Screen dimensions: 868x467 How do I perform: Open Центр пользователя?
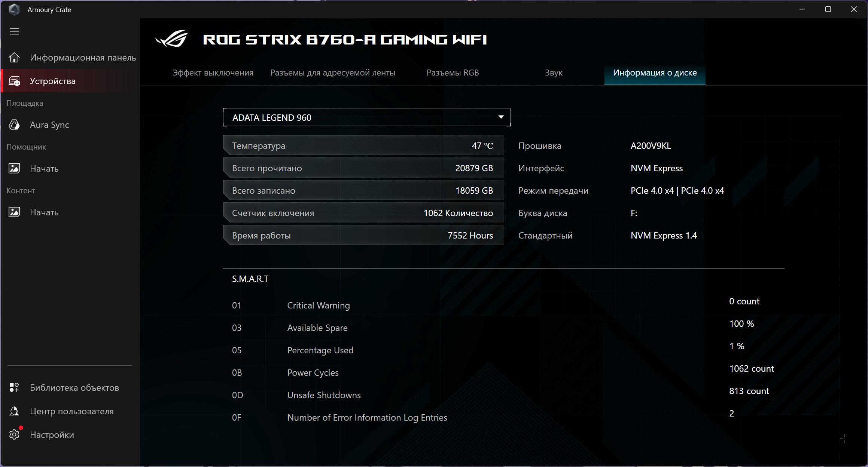tap(70, 411)
